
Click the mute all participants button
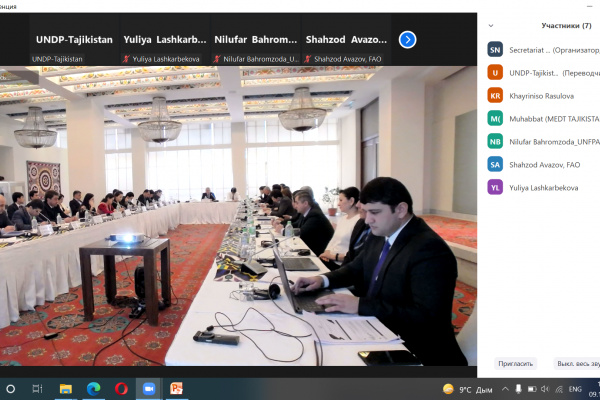575,364
